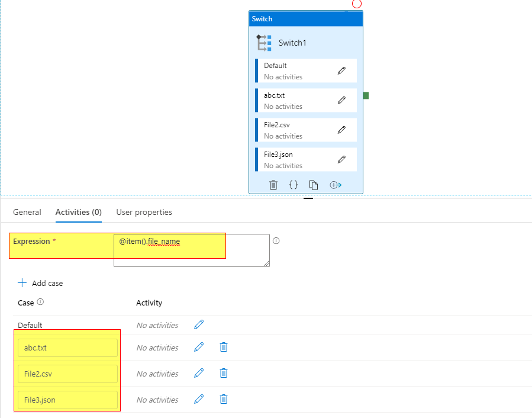
Task: Open code view with the braces icon
Action: click(293, 185)
